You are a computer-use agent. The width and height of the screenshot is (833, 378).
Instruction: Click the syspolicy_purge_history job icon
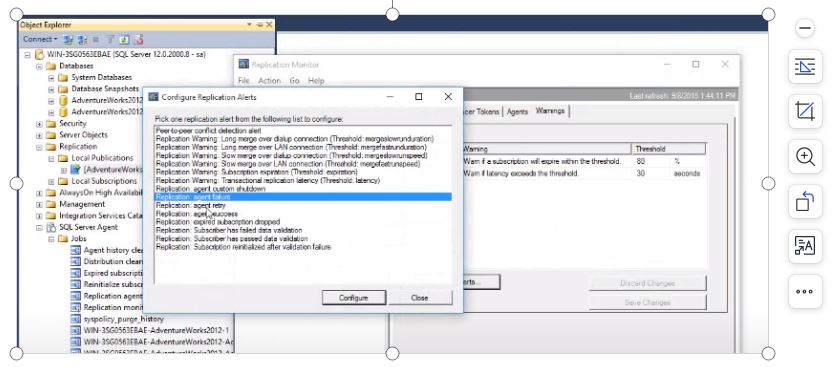pyautogui.click(x=75, y=319)
